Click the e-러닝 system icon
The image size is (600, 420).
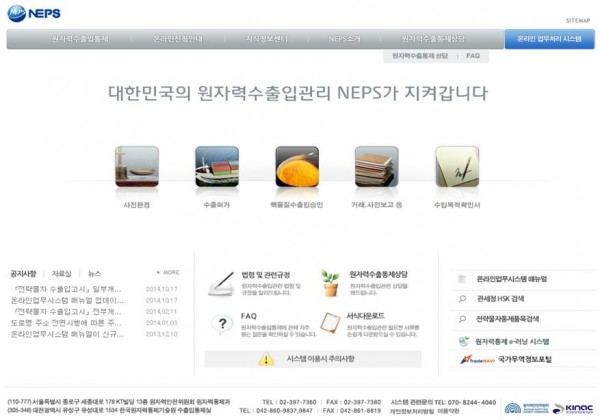(x=464, y=341)
